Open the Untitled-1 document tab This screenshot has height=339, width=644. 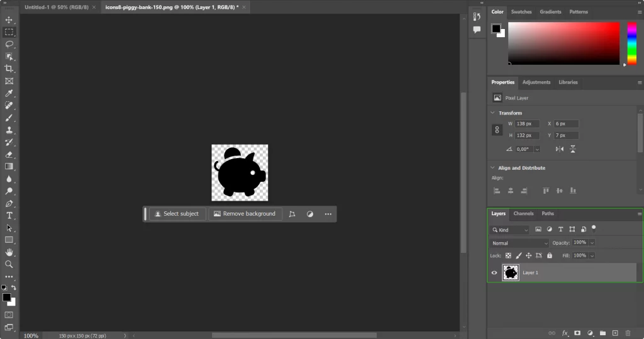click(x=56, y=7)
